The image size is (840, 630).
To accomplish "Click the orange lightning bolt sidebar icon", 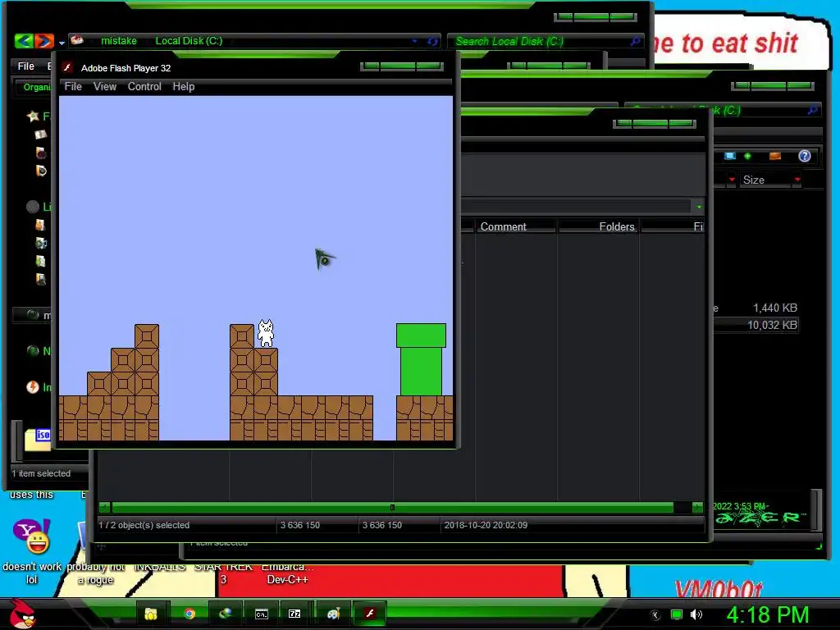I will click(33, 387).
